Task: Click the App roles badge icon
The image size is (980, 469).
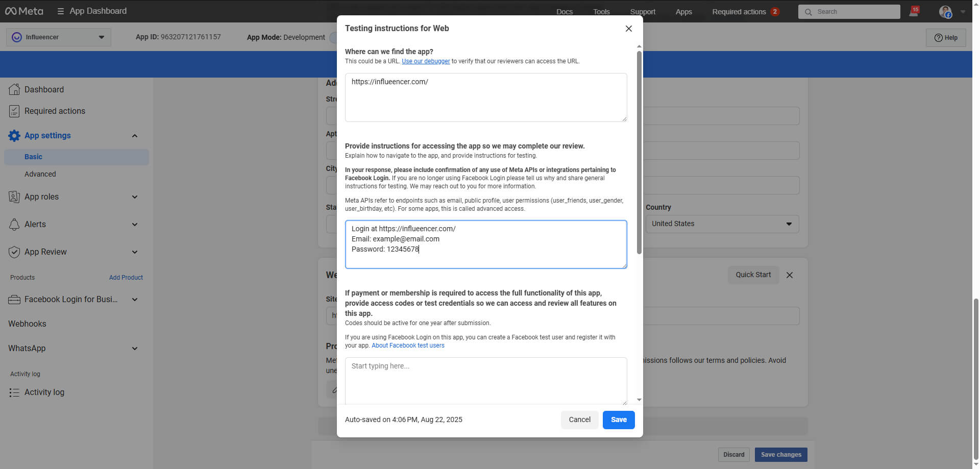Action: coord(14,196)
